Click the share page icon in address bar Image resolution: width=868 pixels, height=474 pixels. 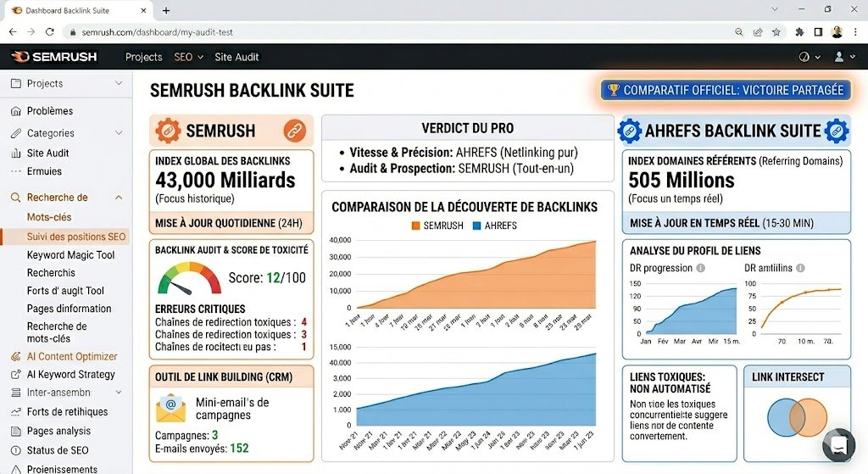[758, 32]
